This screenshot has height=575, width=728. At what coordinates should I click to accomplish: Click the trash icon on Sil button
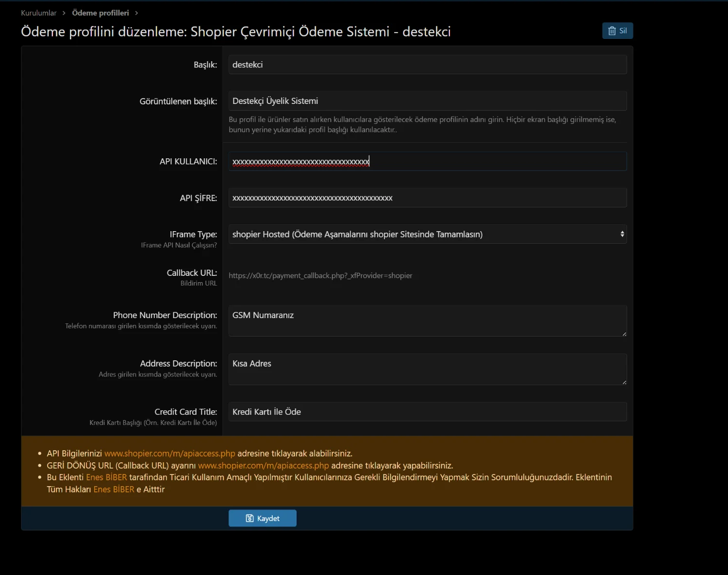coord(612,31)
